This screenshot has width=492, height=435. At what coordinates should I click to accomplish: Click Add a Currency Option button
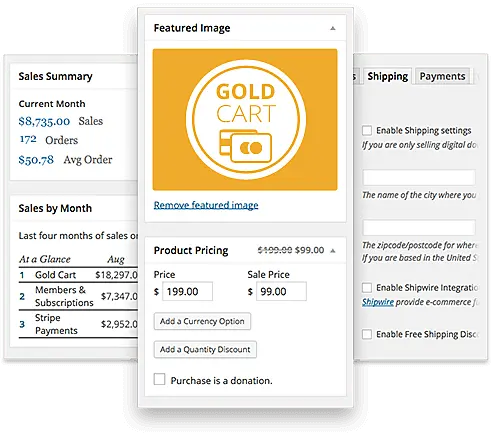point(202,321)
